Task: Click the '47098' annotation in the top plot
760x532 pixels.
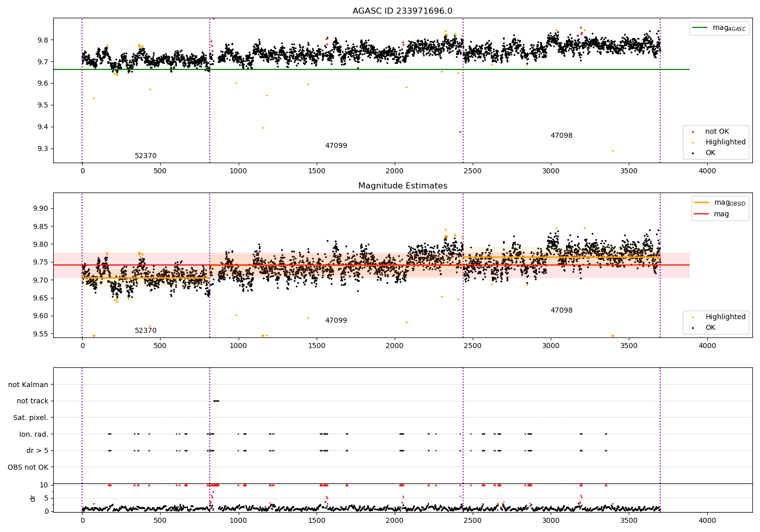Action: click(561, 136)
